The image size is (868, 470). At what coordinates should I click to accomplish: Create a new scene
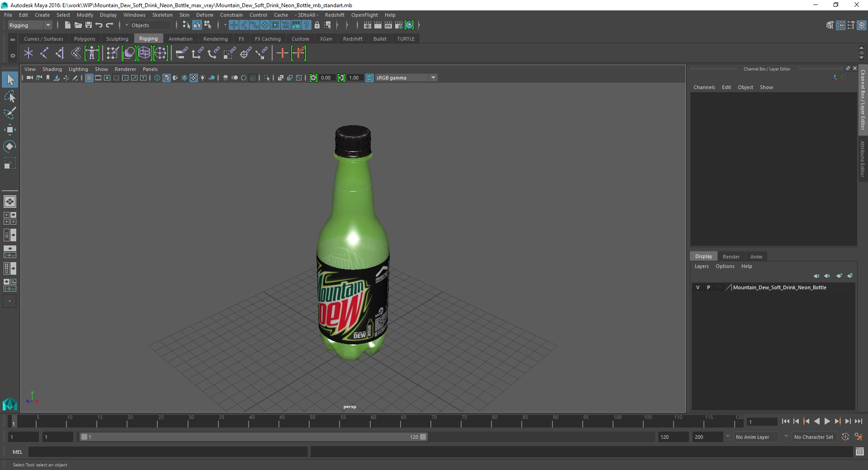tap(67, 25)
